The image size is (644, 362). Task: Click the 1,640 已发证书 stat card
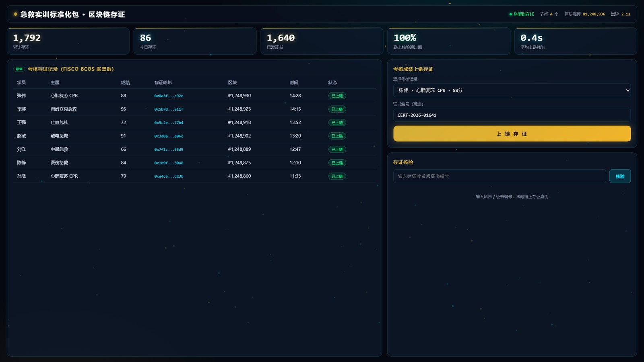(322, 41)
